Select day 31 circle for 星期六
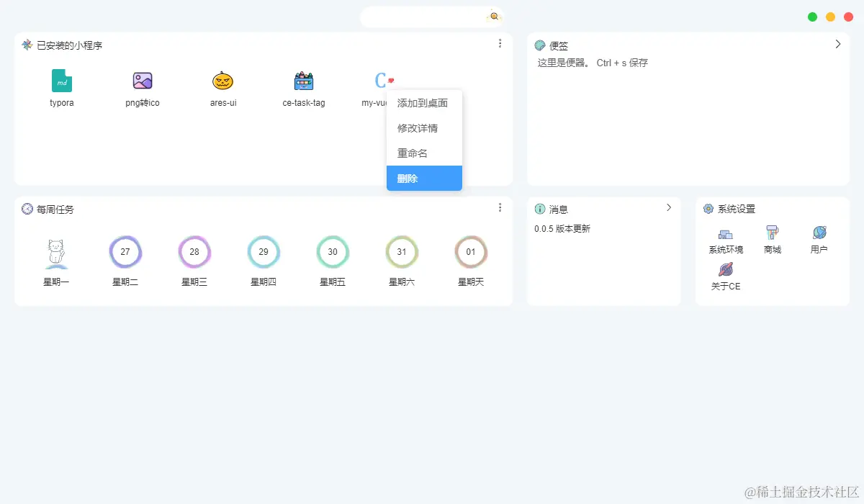Screen dimensions: 864x504 coord(402,252)
